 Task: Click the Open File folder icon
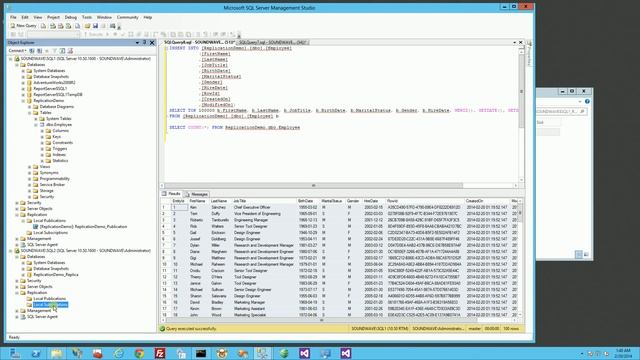(87, 26)
